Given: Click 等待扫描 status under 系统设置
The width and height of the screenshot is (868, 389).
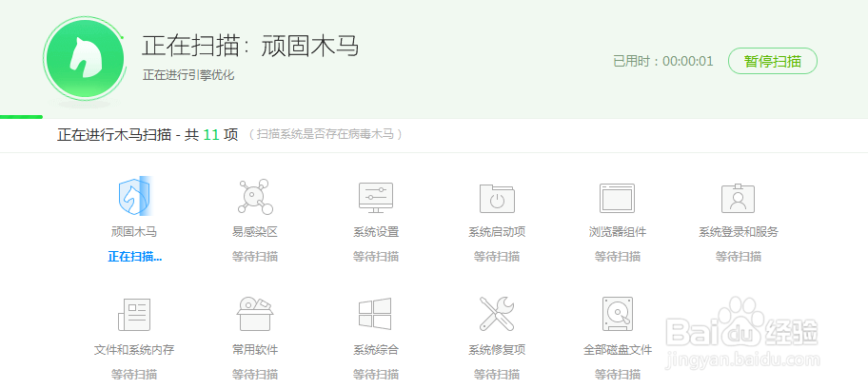Looking at the screenshot, I should click(376, 256).
